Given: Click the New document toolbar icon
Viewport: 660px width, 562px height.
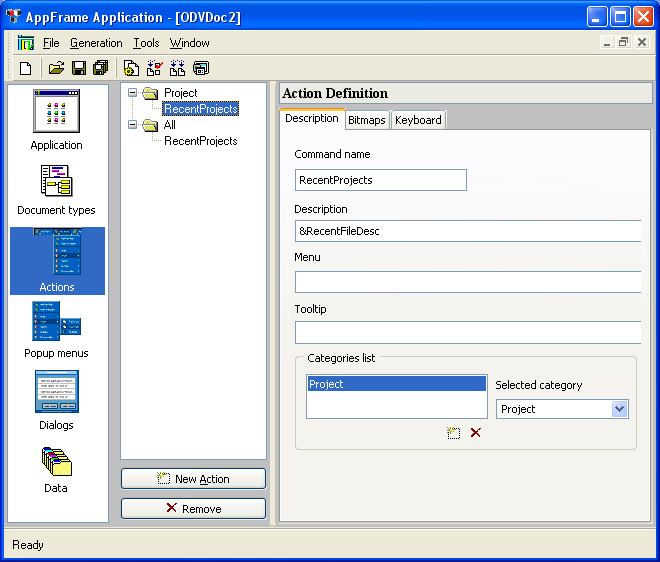Looking at the screenshot, I should click(x=26, y=68).
